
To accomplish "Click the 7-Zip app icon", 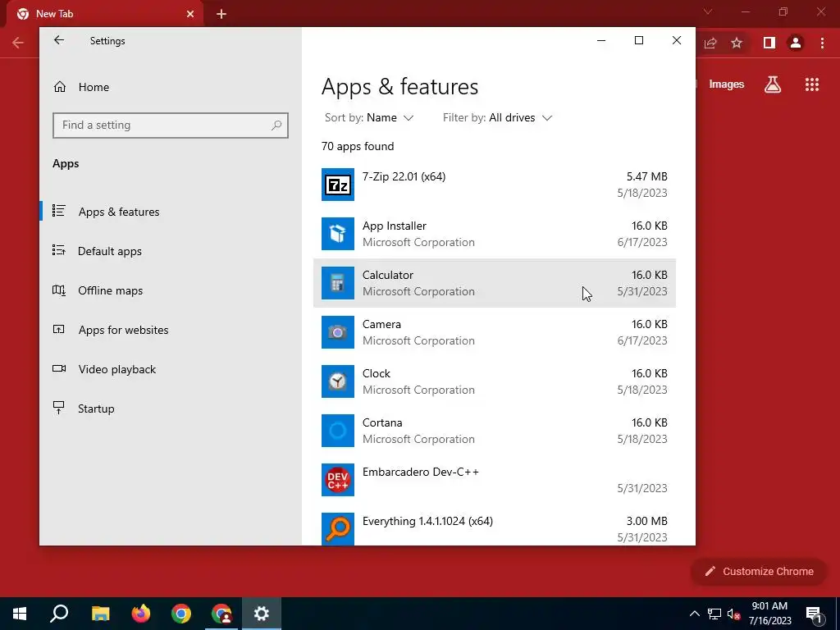I will point(337,185).
